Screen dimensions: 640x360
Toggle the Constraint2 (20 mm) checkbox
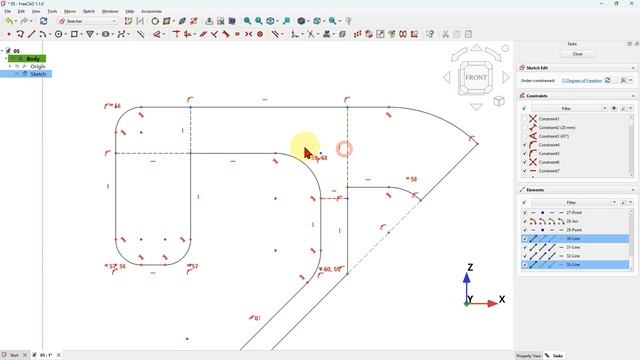[524, 127]
